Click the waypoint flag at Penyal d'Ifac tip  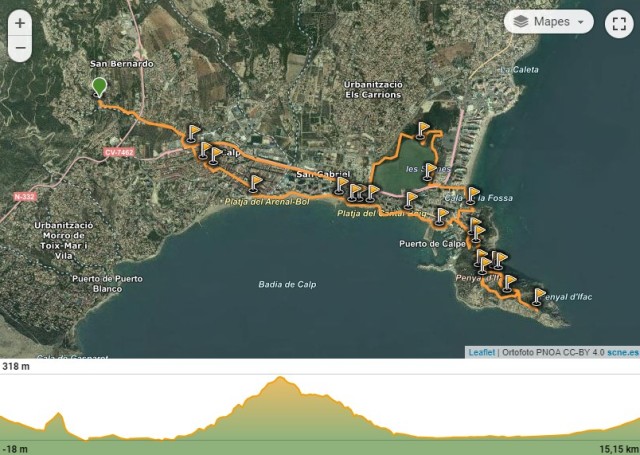538,297
